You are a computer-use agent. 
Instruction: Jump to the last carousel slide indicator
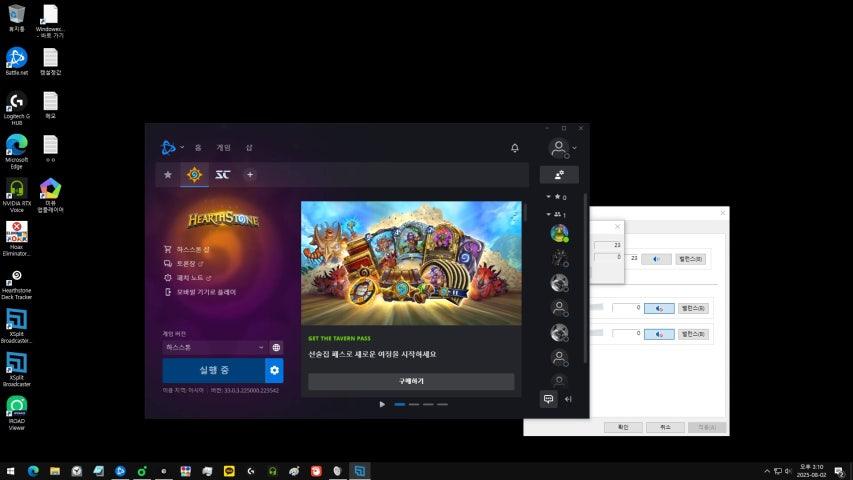tap(442, 404)
